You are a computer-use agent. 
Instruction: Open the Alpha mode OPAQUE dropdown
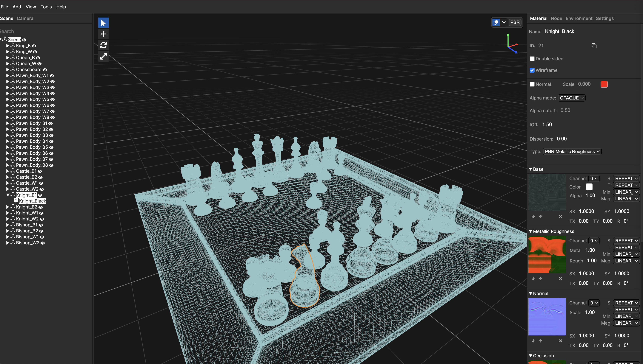click(571, 98)
